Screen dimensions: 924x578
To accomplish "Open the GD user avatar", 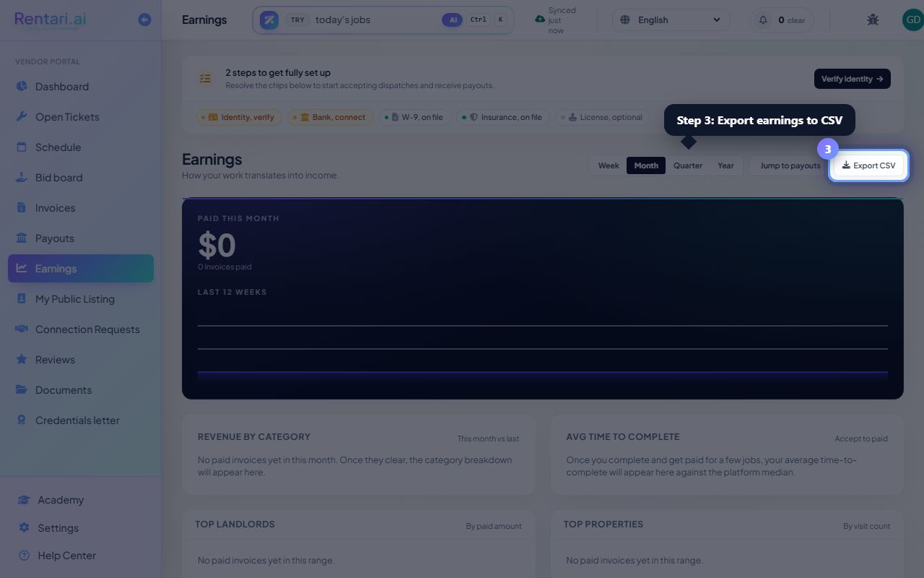I will tap(912, 20).
